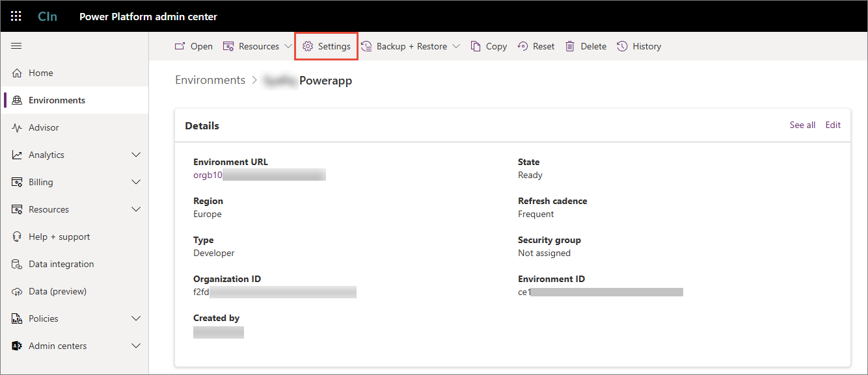Open Data integration page
Screen dimensions: 868x375
click(x=74, y=264)
